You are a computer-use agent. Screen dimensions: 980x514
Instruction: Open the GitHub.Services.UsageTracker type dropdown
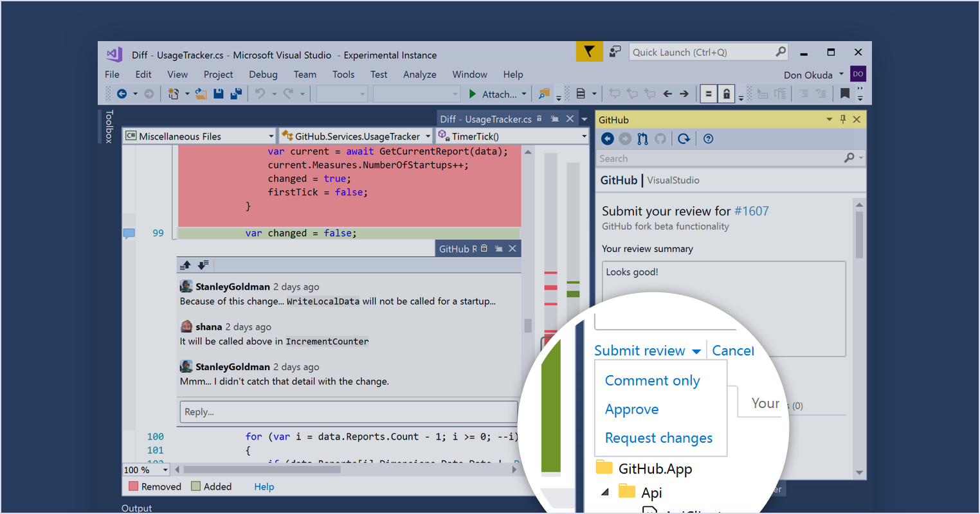click(x=428, y=136)
